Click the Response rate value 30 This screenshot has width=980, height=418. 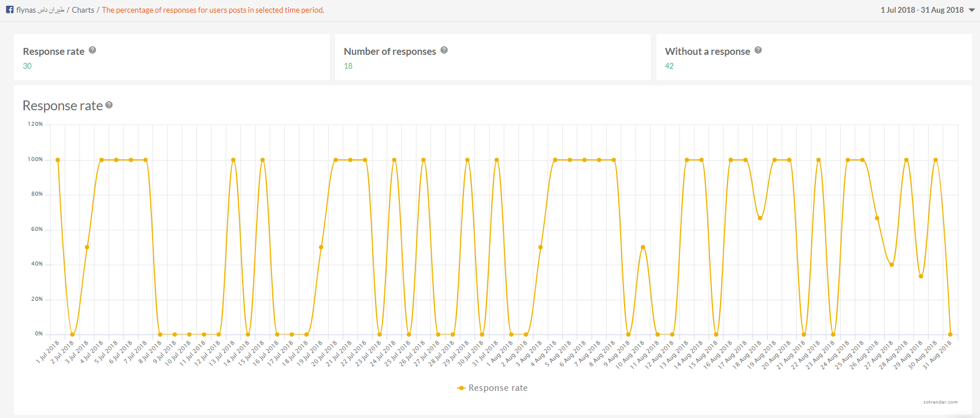(27, 66)
